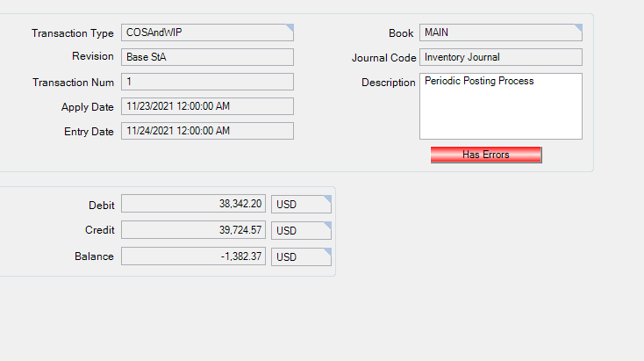Screen dimensions: 644x361
Task: Open the Credit currency USD box
Action: (x=301, y=231)
